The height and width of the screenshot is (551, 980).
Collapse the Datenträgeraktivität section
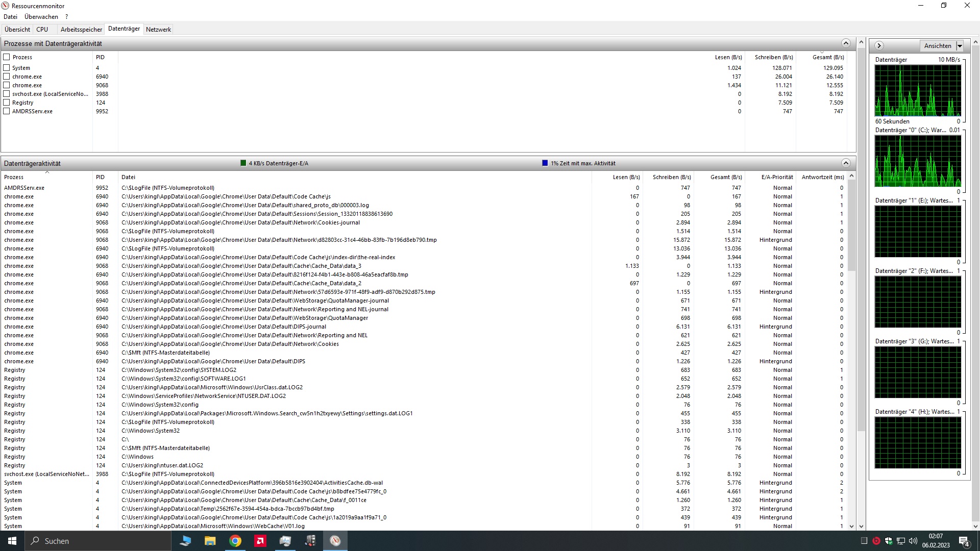(846, 163)
